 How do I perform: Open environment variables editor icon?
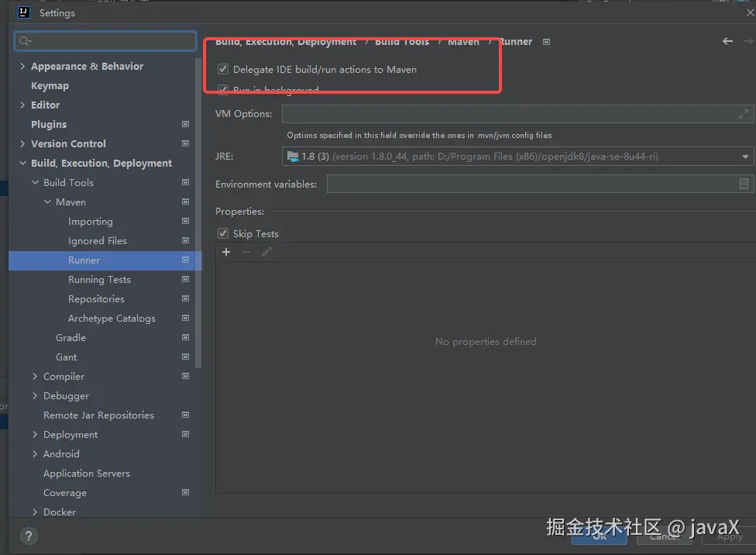pos(744,184)
